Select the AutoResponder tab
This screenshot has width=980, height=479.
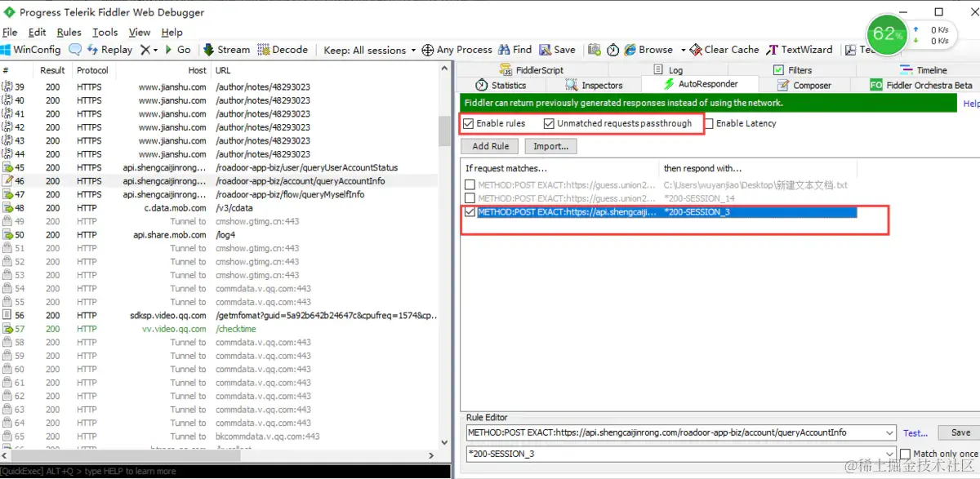pos(700,84)
